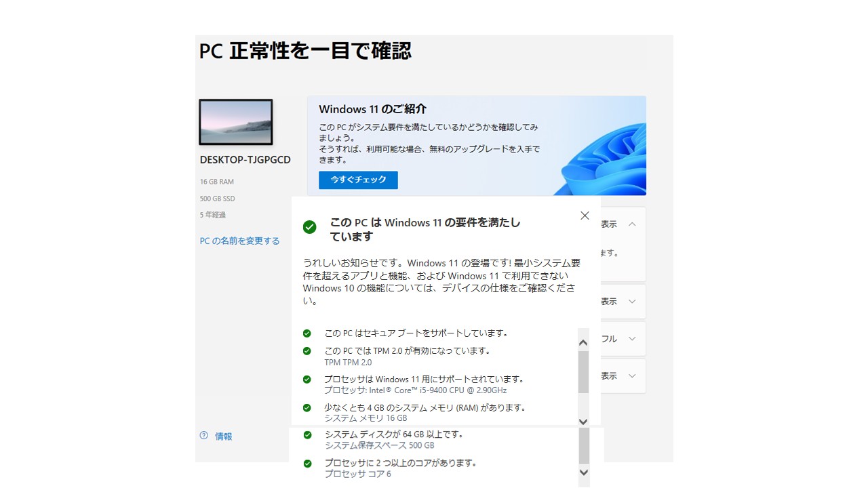Click the upper scrollbar's down arrow
Image resolution: width=868 pixels, height=488 pixels.
click(583, 422)
